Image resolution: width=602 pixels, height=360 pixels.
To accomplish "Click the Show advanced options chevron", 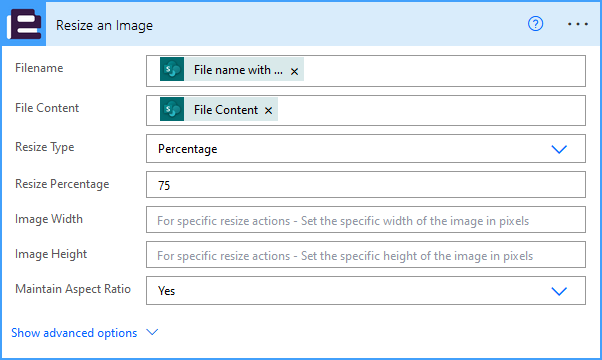I will [x=152, y=332].
